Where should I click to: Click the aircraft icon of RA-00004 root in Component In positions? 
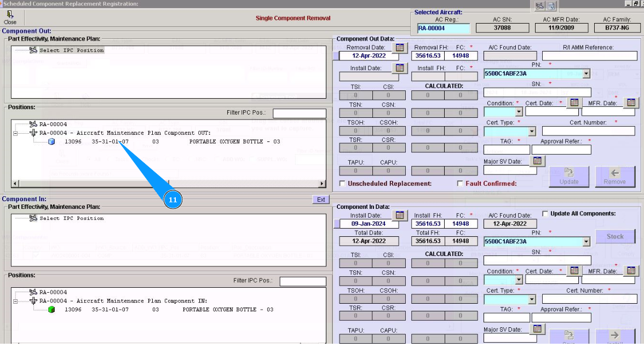[33, 292]
